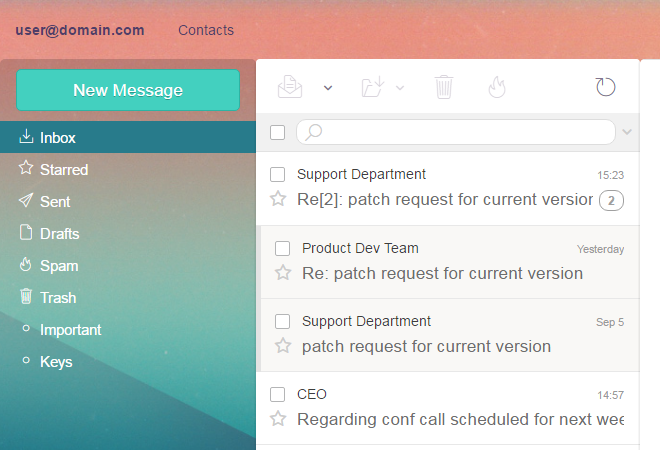The width and height of the screenshot is (660, 450).
Task: Check the Product Dev Team message checkbox
Action: pos(283,248)
